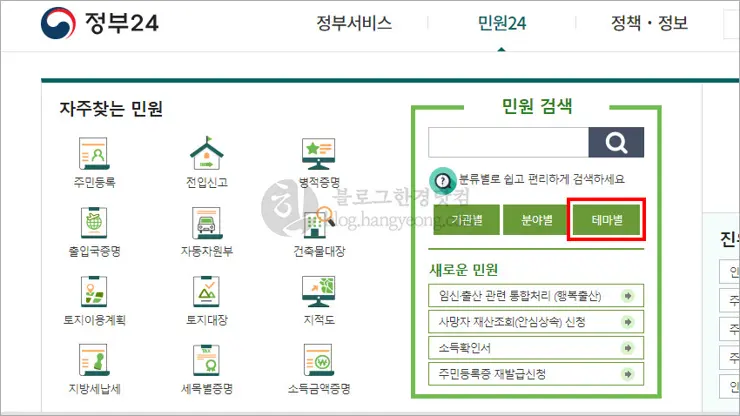740x416 pixels.
Task: Open the 정책·정보 menu
Action: click(649, 23)
